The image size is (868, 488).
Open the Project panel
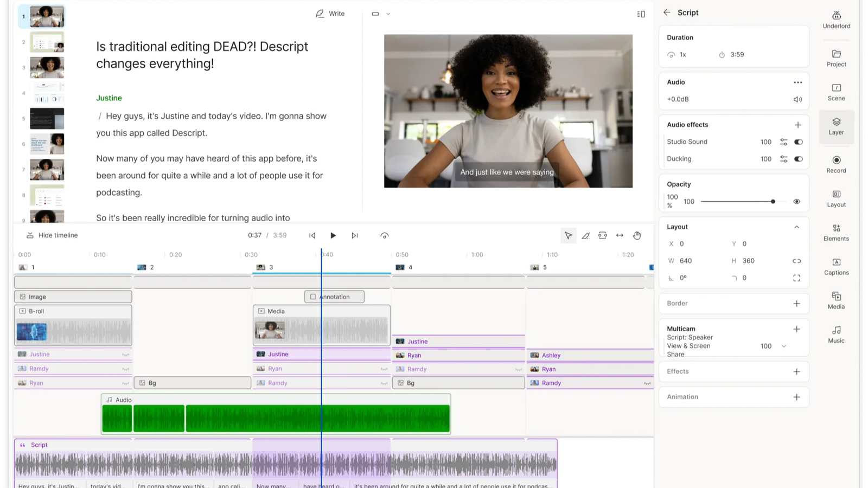pyautogui.click(x=836, y=58)
